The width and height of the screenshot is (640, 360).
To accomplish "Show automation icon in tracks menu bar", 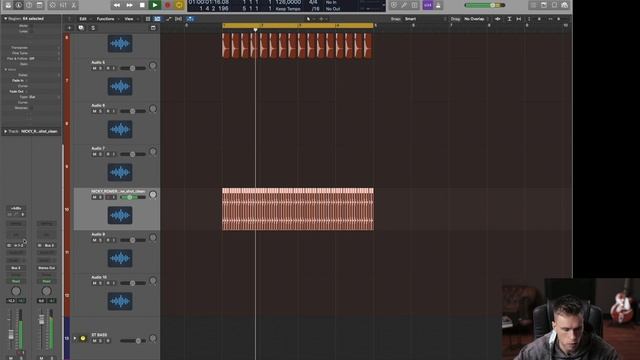I will tap(168, 19).
